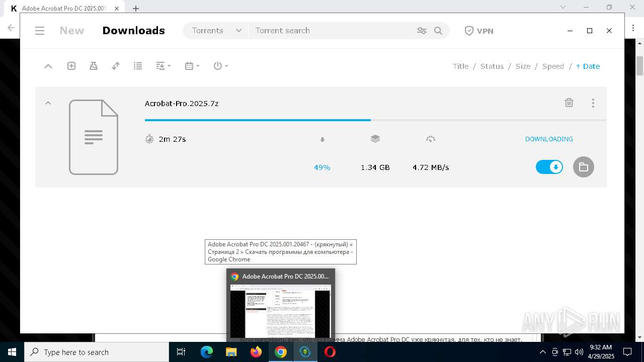The height and width of the screenshot is (362, 644).
Task: Select the Acrobat-Pro.2025.7z title text
Action: [182, 104]
